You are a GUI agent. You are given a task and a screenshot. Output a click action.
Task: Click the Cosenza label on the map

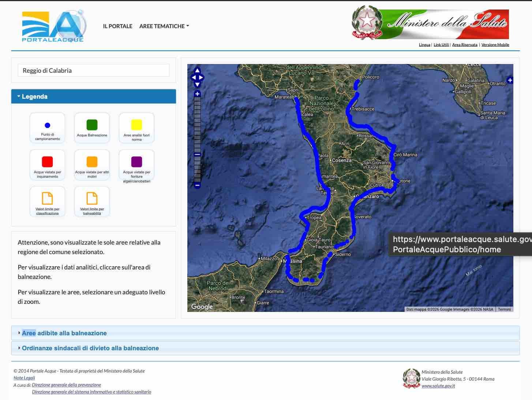(341, 160)
